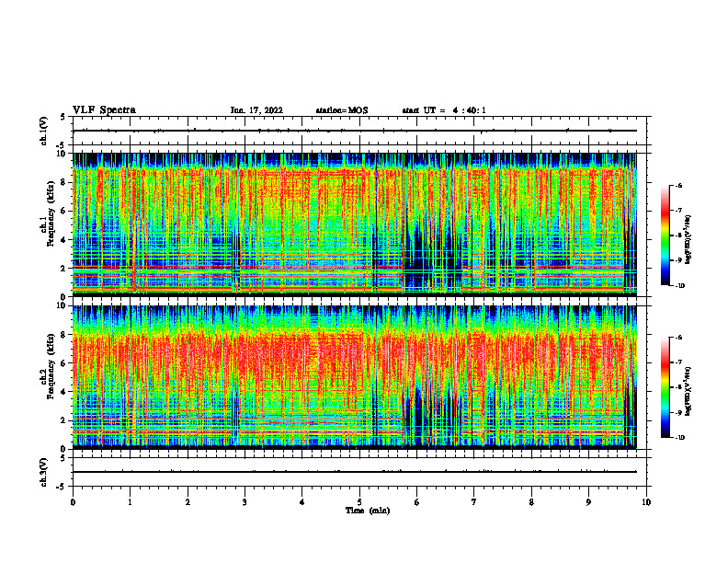Click inside the ch.1 spectrogram panel

tap(355, 224)
